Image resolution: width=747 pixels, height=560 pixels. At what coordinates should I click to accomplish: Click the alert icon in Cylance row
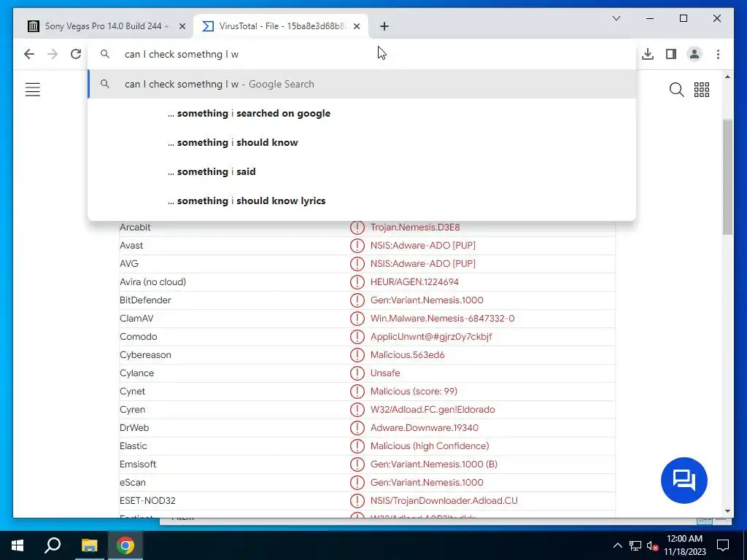click(x=357, y=373)
